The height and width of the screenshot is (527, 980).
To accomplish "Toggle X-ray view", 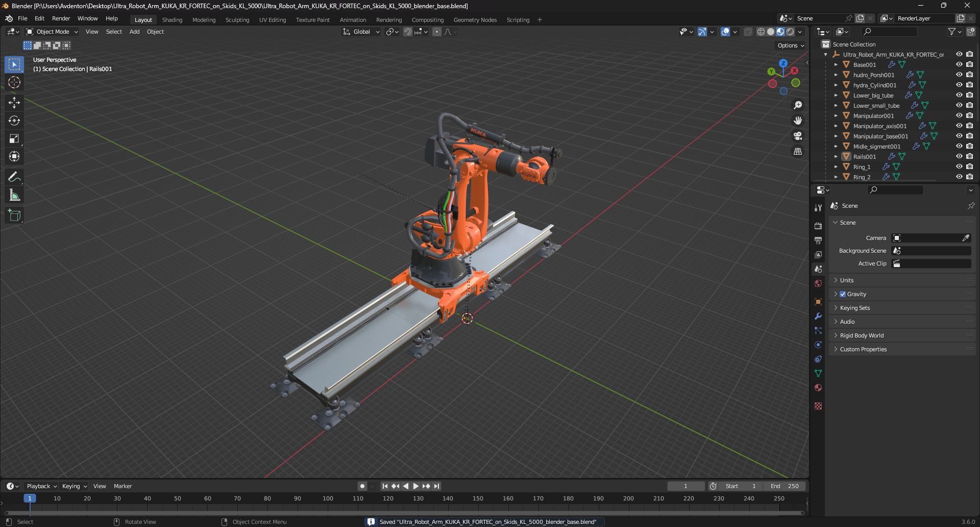I will (x=748, y=32).
